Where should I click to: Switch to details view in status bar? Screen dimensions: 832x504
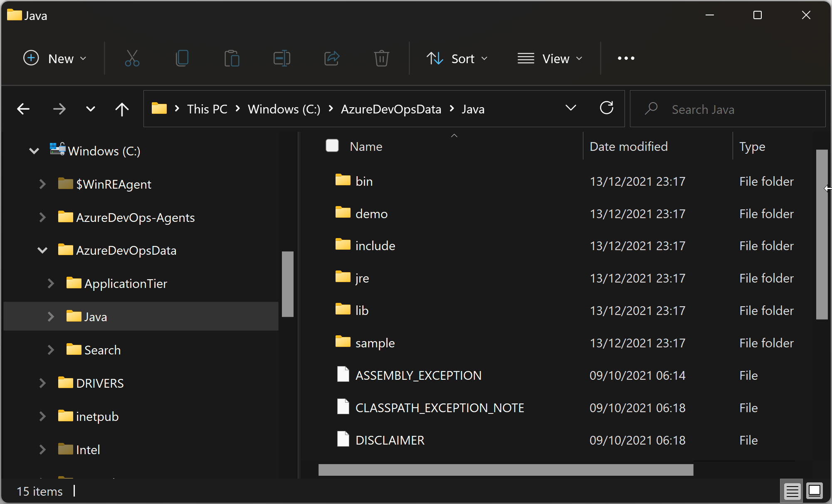point(792,491)
